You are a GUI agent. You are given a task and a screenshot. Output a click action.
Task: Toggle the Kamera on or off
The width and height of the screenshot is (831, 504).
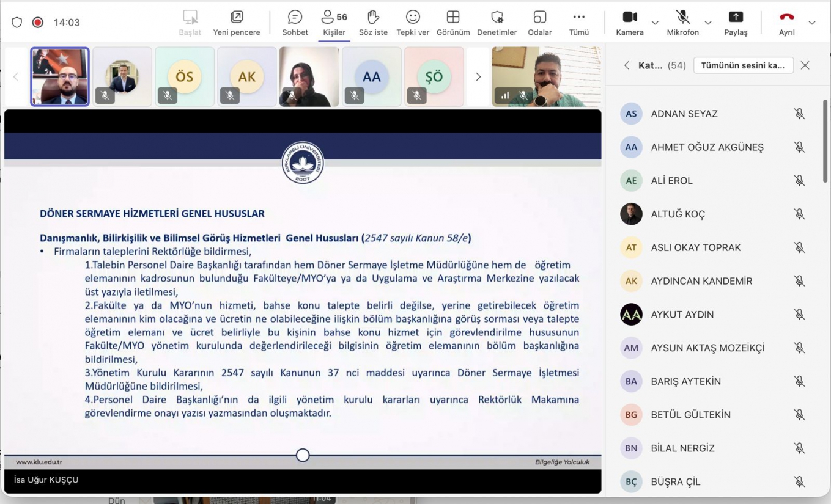pyautogui.click(x=630, y=23)
